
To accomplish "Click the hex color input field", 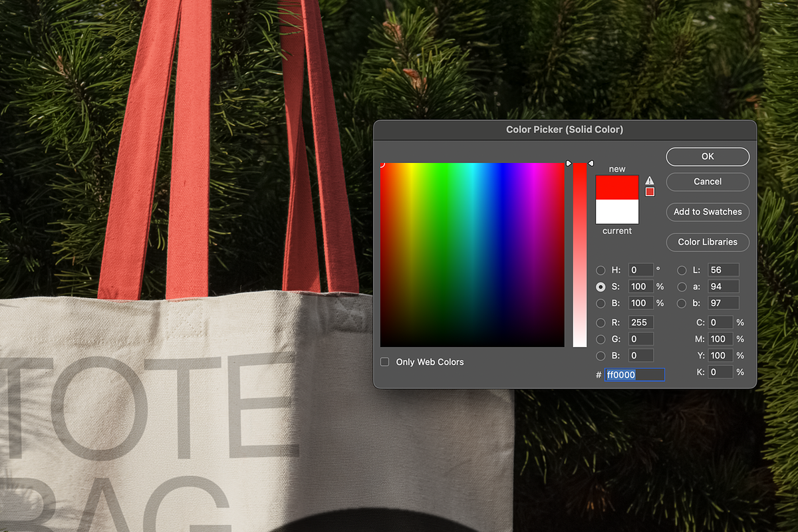I will [634, 375].
